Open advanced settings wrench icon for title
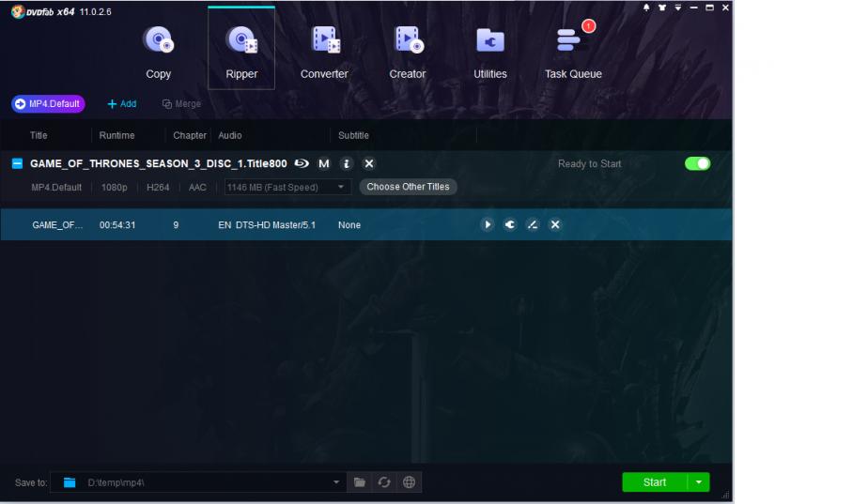Image resolution: width=868 pixels, height=504 pixels. coord(510,224)
